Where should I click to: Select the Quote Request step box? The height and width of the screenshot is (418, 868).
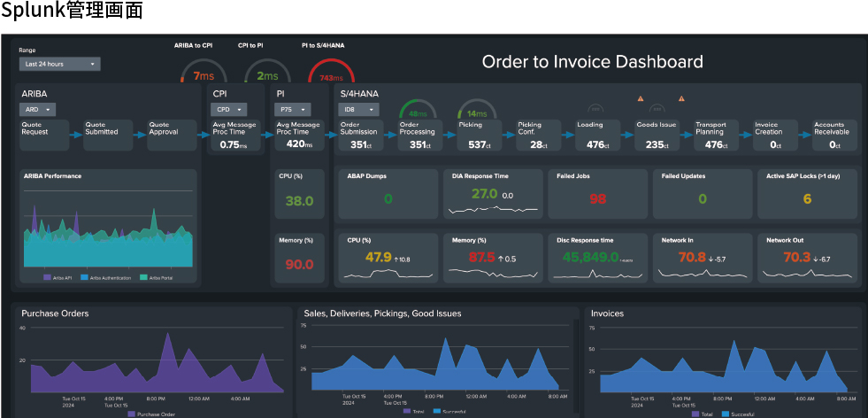[x=44, y=135]
